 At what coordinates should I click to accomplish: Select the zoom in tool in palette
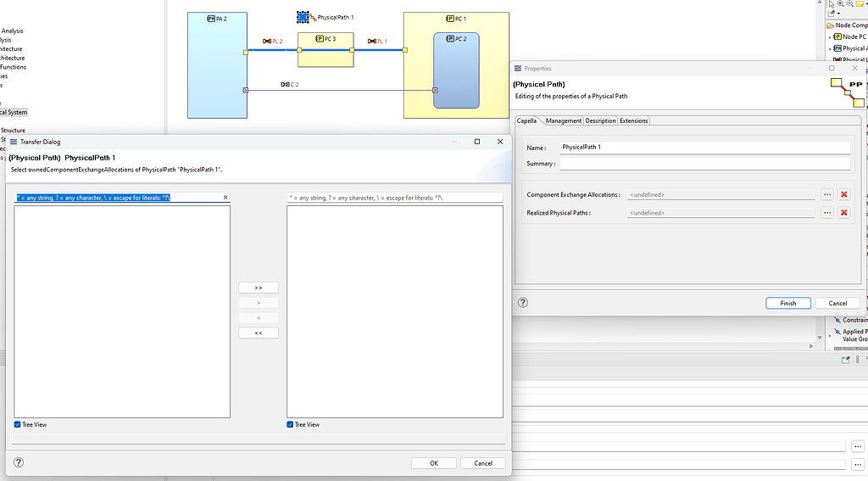click(x=840, y=3)
